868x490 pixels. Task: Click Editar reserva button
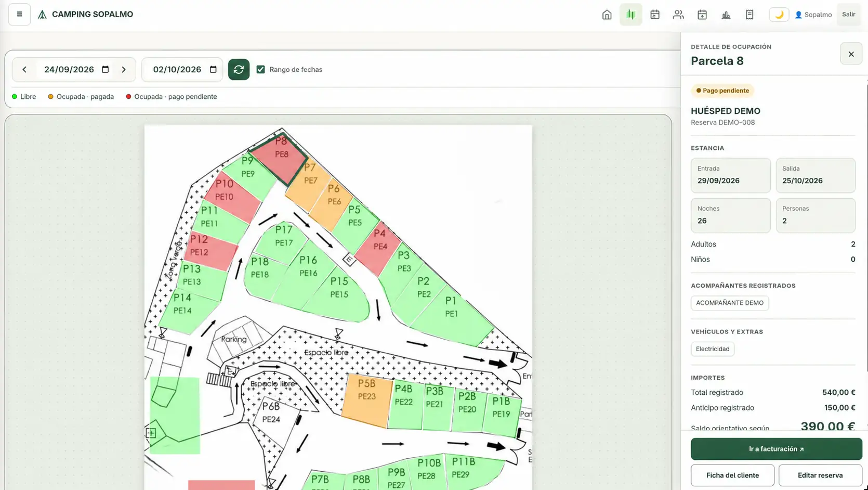pyautogui.click(x=820, y=475)
